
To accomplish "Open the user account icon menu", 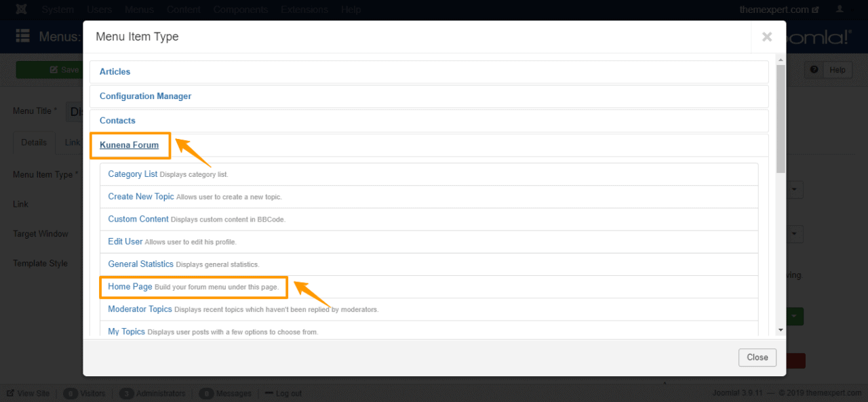I will 840,10.
